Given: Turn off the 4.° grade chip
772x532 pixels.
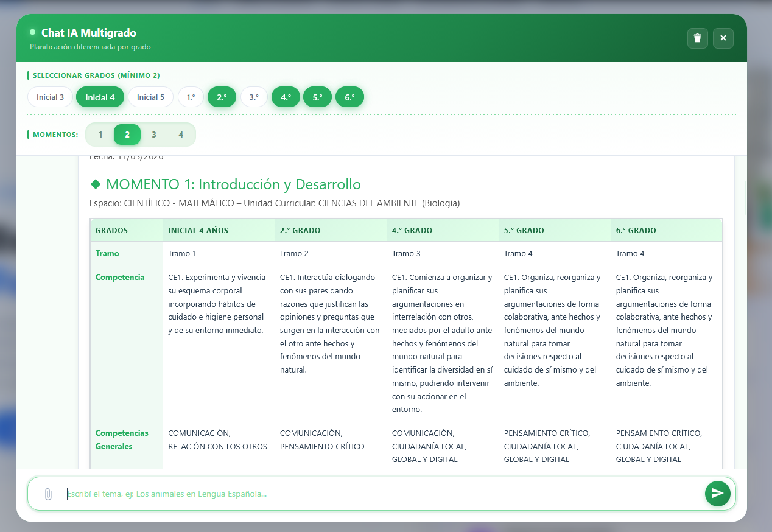Looking at the screenshot, I should point(286,97).
